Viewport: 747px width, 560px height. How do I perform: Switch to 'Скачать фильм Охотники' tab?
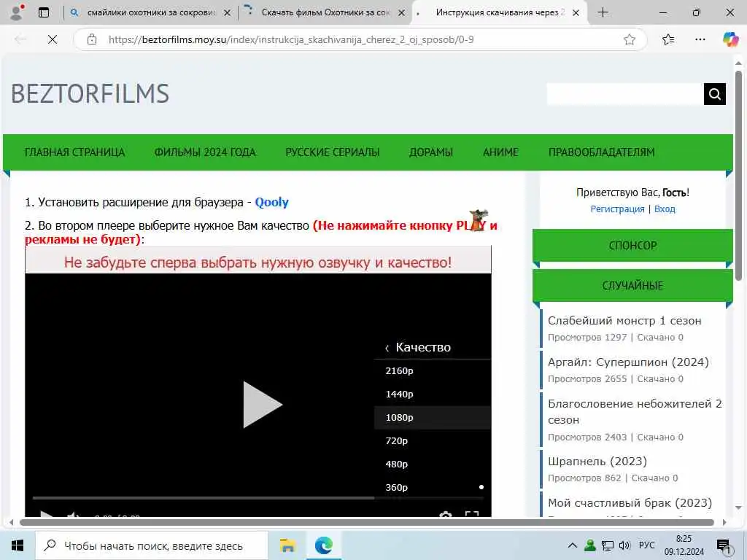click(x=325, y=13)
